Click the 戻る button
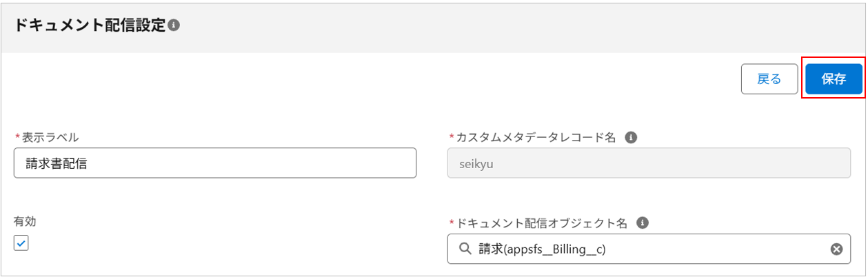 coord(769,79)
